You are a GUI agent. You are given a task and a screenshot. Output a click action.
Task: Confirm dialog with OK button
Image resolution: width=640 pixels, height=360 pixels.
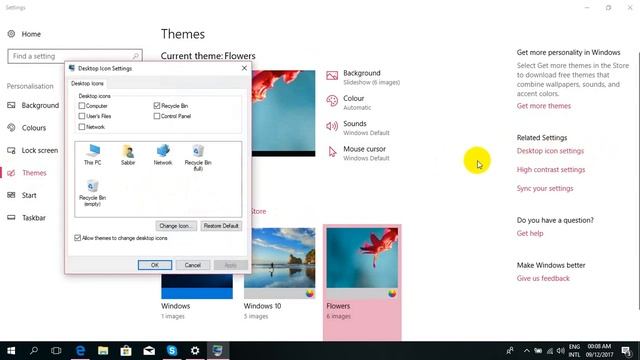155,265
